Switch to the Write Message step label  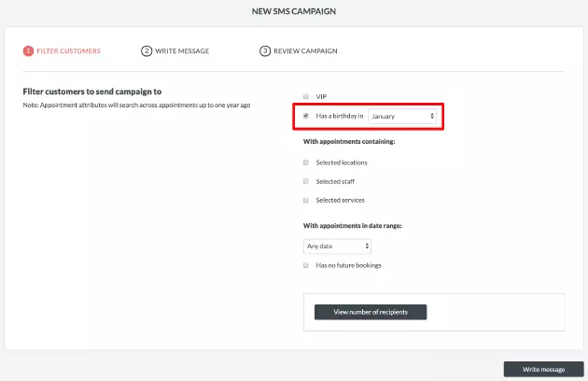click(x=182, y=50)
